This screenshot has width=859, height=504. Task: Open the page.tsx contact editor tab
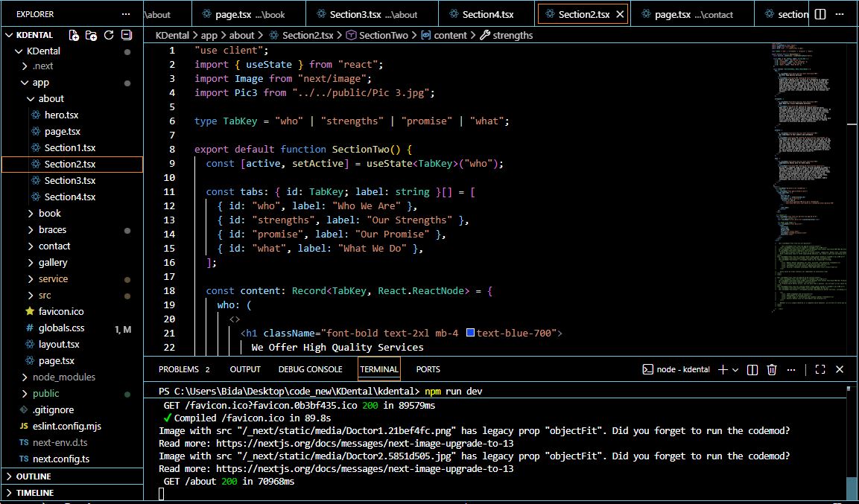[x=693, y=15]
